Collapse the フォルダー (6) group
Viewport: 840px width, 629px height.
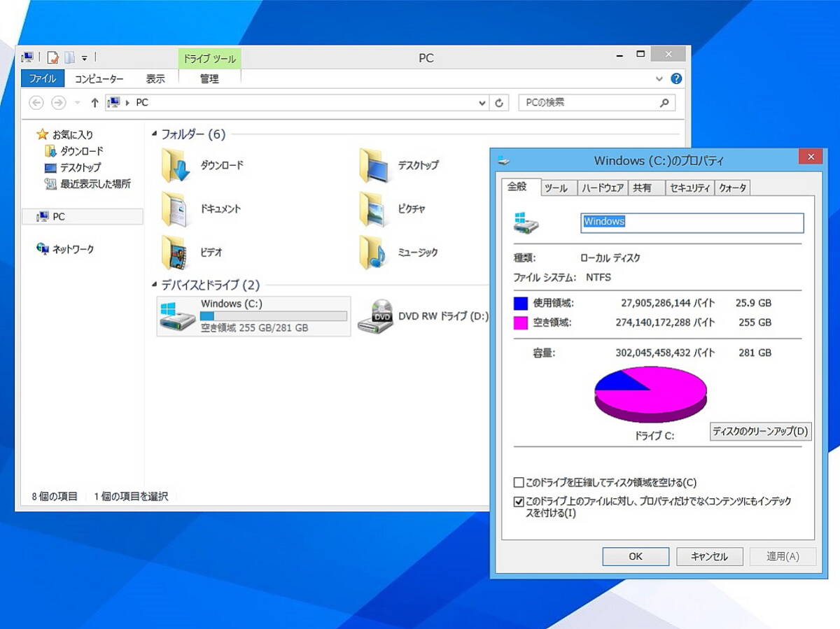[155, 134]
